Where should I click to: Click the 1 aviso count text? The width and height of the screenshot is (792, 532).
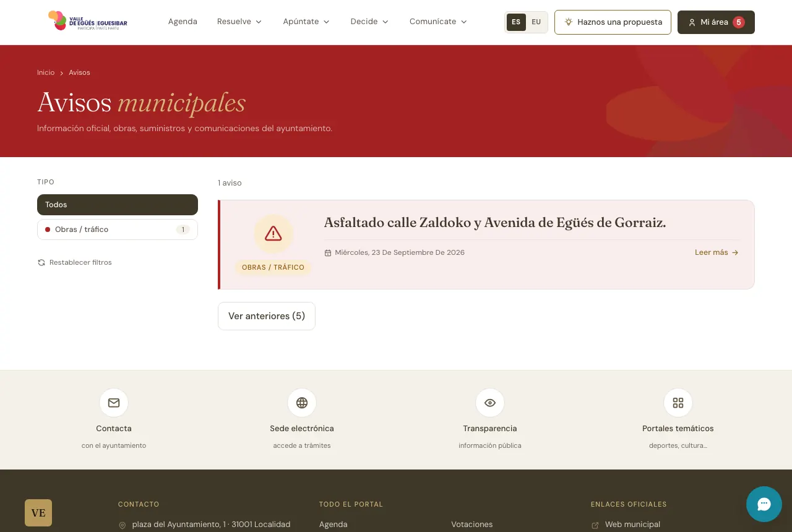[230, 183]
